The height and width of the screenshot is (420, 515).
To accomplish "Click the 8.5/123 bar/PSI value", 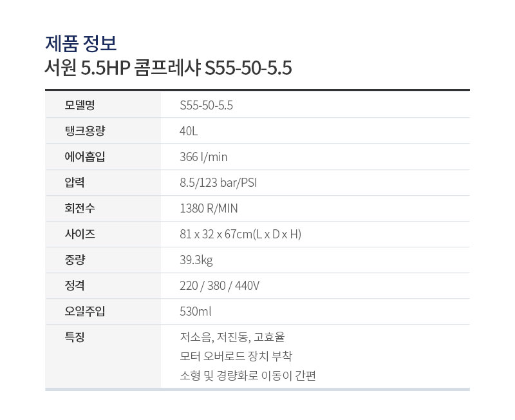I will [218, 182].
